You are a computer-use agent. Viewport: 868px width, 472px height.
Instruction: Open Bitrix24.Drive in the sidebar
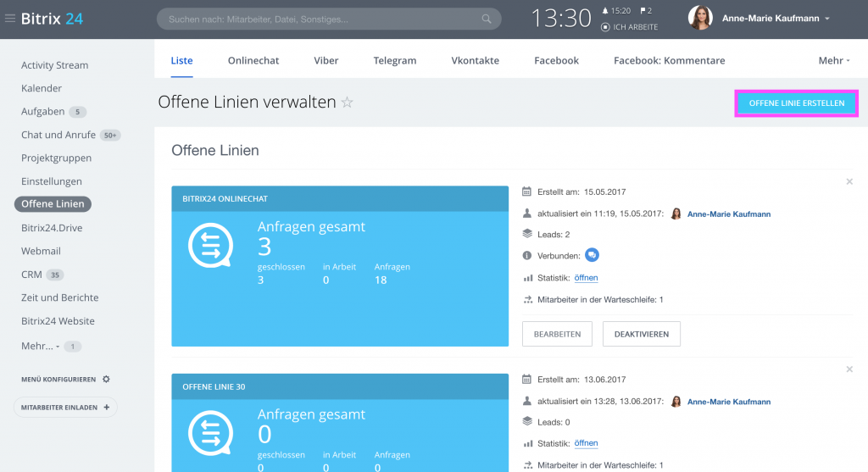(52, 227)
